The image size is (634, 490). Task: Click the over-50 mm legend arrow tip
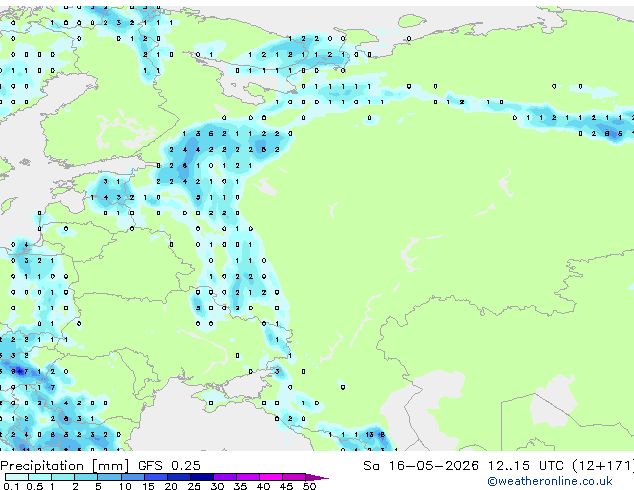317,477
